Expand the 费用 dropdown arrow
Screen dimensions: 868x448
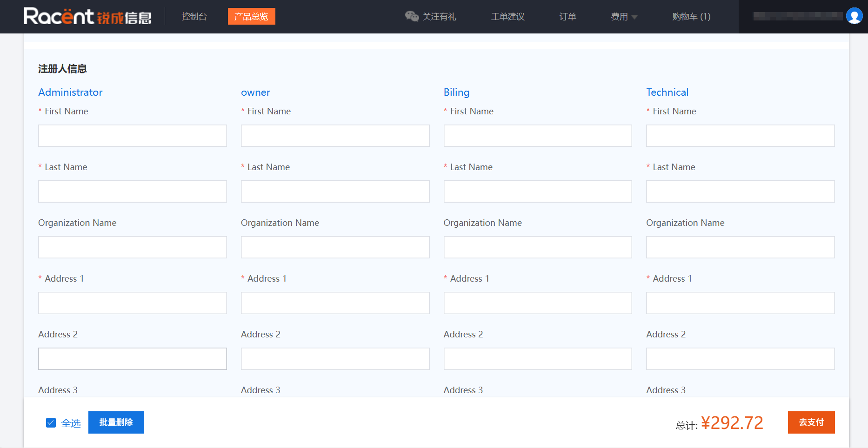click(634, 17)
